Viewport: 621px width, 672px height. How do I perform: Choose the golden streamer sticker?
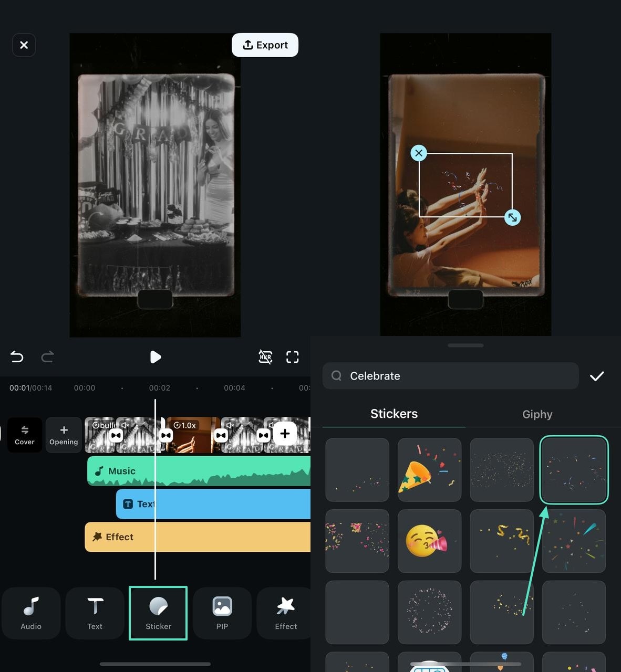pyautogui.click(x=502, y=541)
